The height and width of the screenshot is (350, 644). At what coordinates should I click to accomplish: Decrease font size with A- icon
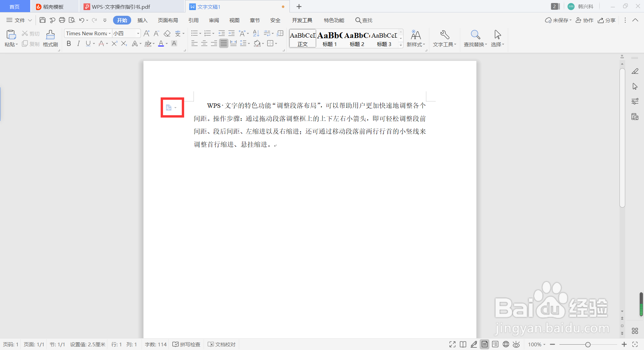tap(156, 33)
